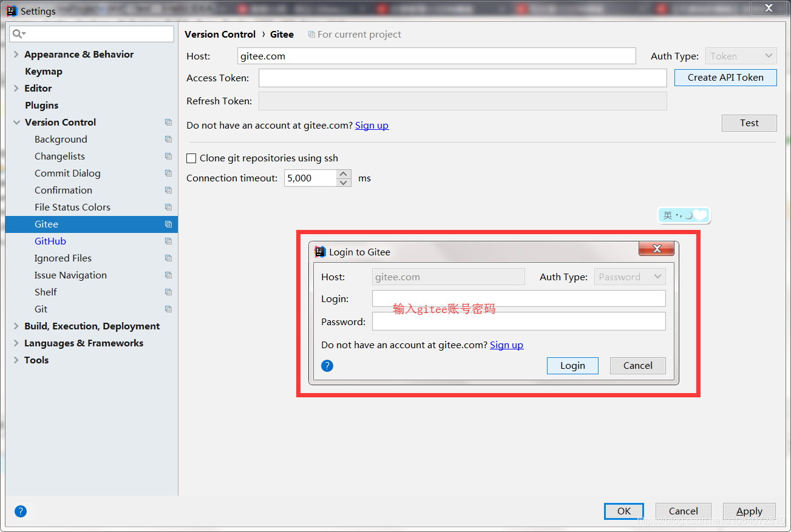Decrease the connection timeout value
This screenshot has width=791, height=532.
point(344,182)
